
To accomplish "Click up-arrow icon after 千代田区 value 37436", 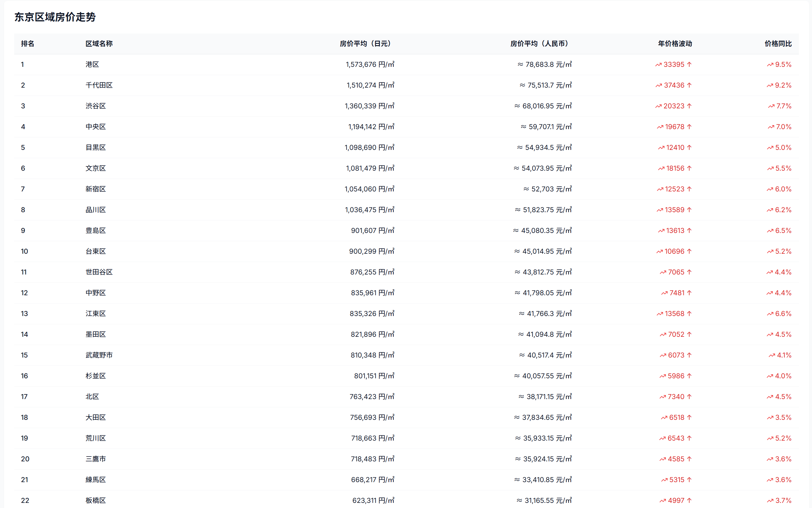I will tap(689, 85).
